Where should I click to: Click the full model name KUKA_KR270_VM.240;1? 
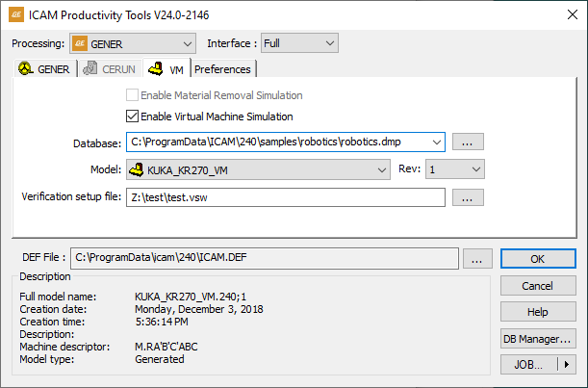coord(191,297)
